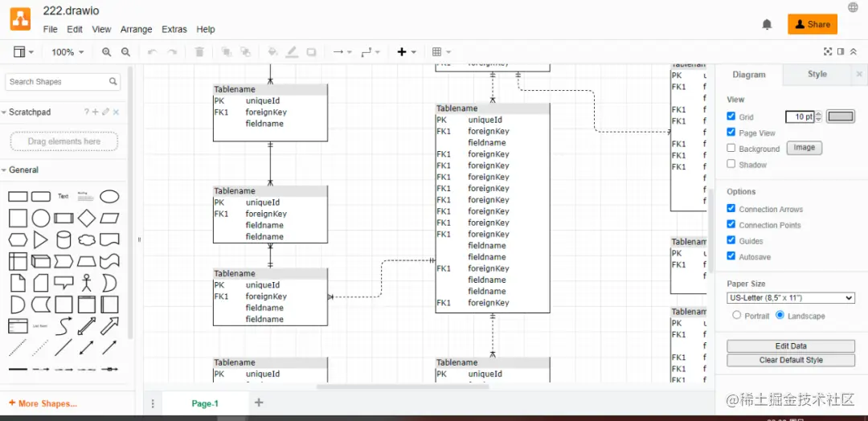Click the Share button
The image size is (868, 421).
coord(812,24)
